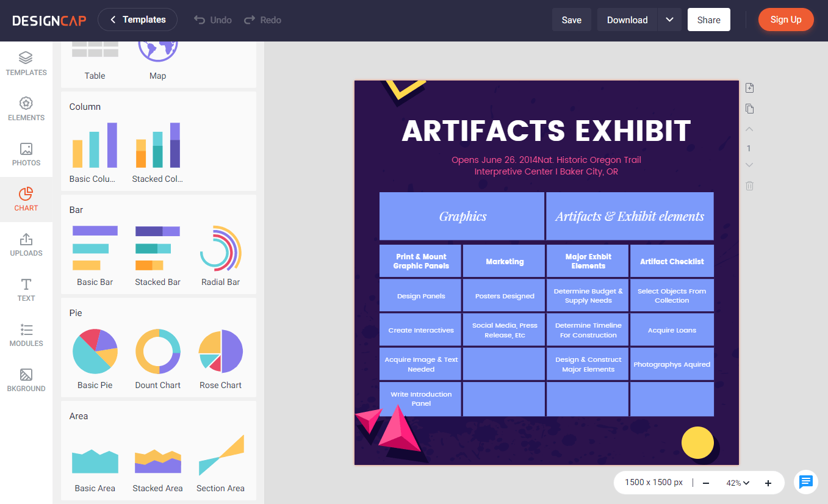Click the Save button
The image size is (828, 504).
(x=571, y=20)
